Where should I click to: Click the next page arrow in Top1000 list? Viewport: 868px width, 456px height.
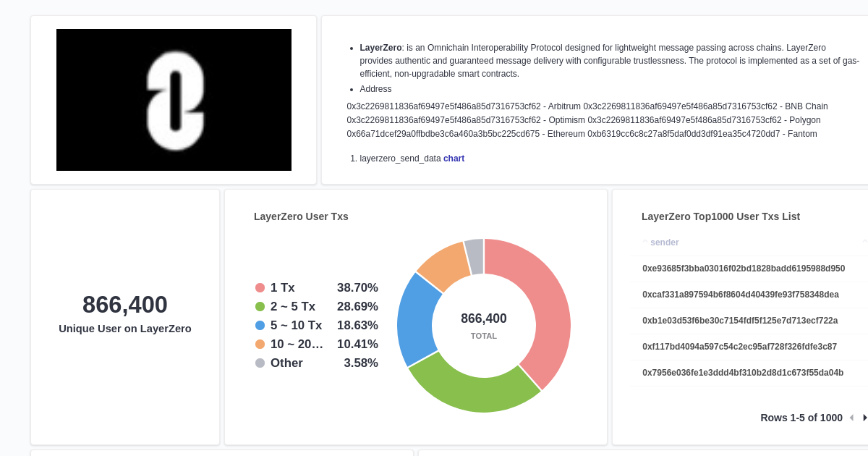click(x=865, y=418)
